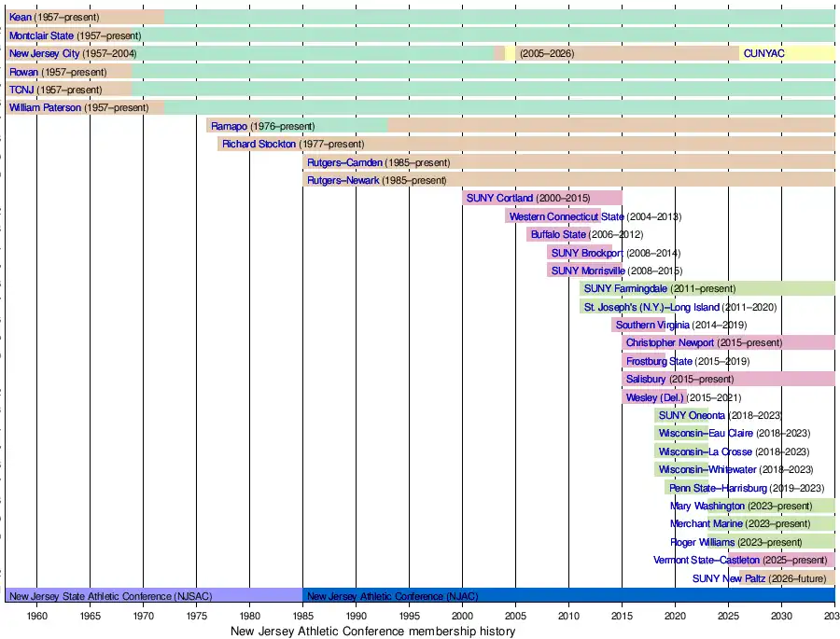Open the New Jersey City link
The width and height of the screenshot is (840, 639).
click(44, 54)
